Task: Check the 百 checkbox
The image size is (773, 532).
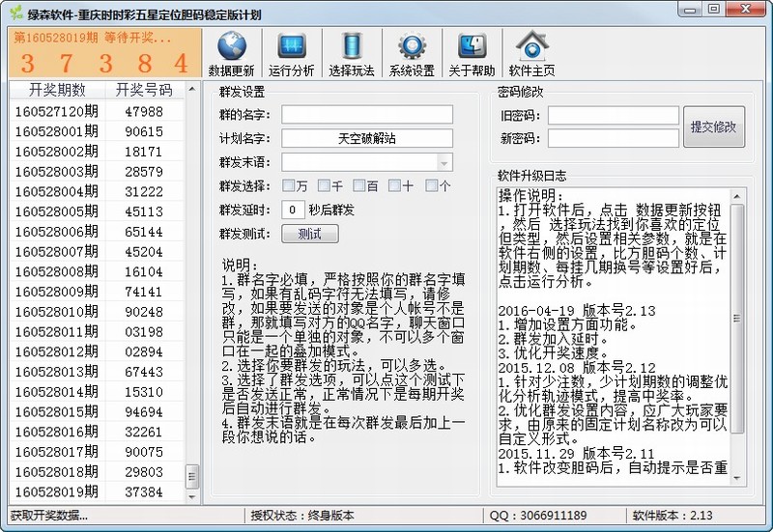Action: tap(358, 185)
